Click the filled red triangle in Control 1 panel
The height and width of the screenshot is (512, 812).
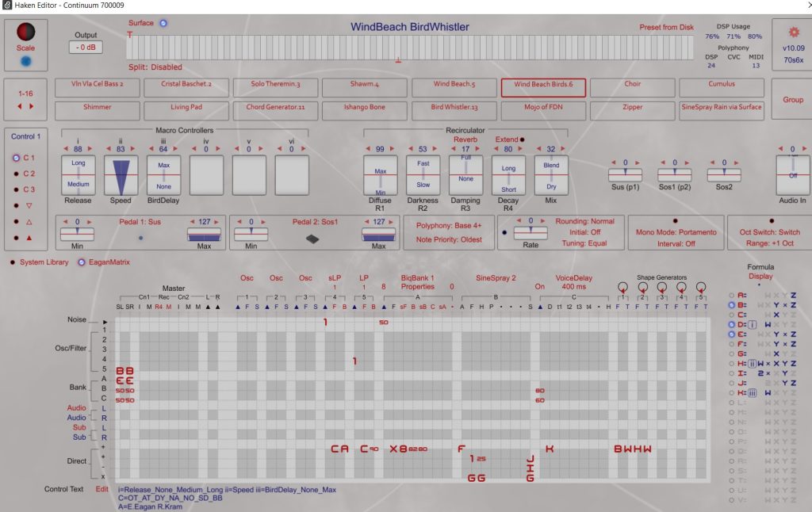[29, 238]
